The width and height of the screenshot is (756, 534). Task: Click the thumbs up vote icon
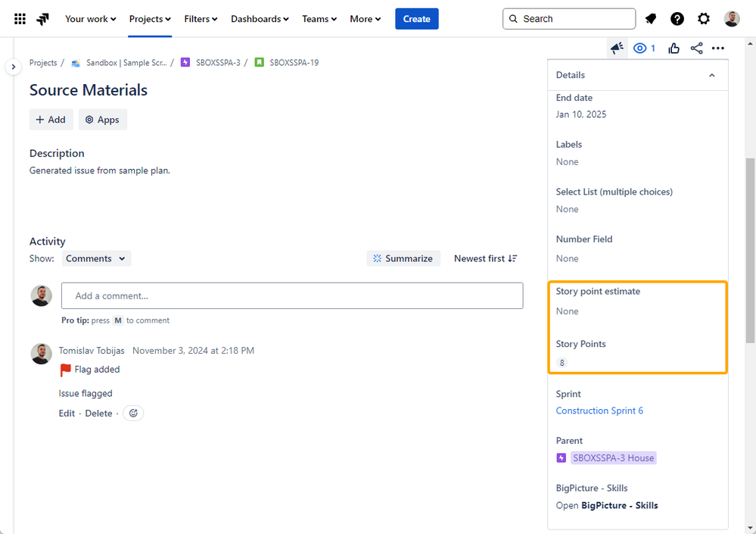point(674,48)
